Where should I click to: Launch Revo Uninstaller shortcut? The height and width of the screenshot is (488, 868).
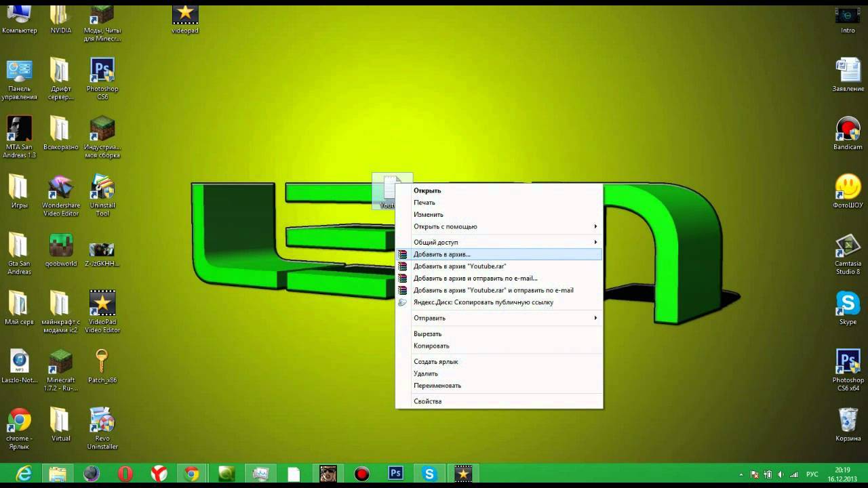pos(102,430)
